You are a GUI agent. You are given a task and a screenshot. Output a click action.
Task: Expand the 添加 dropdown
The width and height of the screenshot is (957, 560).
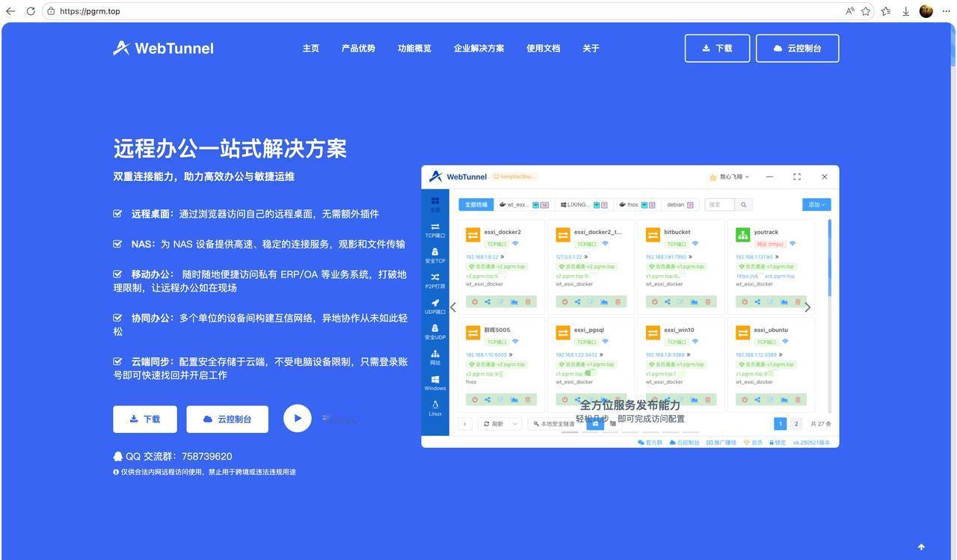[x=816, y=204]
